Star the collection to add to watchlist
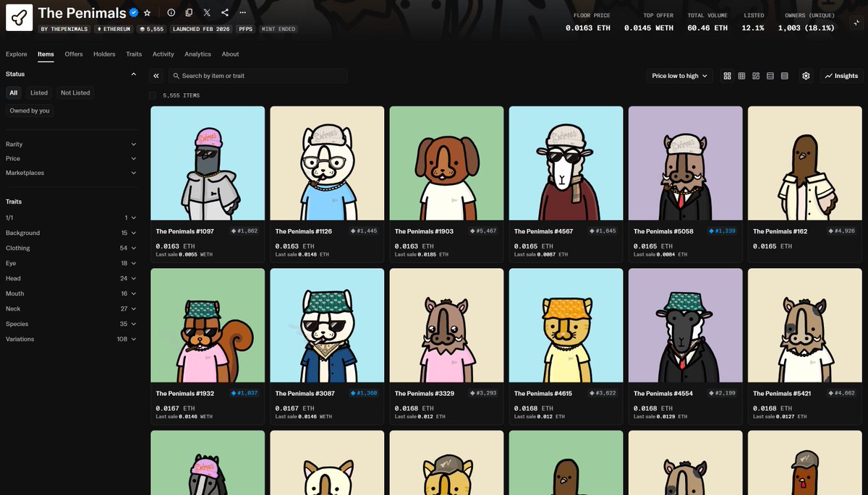The height and width of the screenshot is (495, 868). 148,13
